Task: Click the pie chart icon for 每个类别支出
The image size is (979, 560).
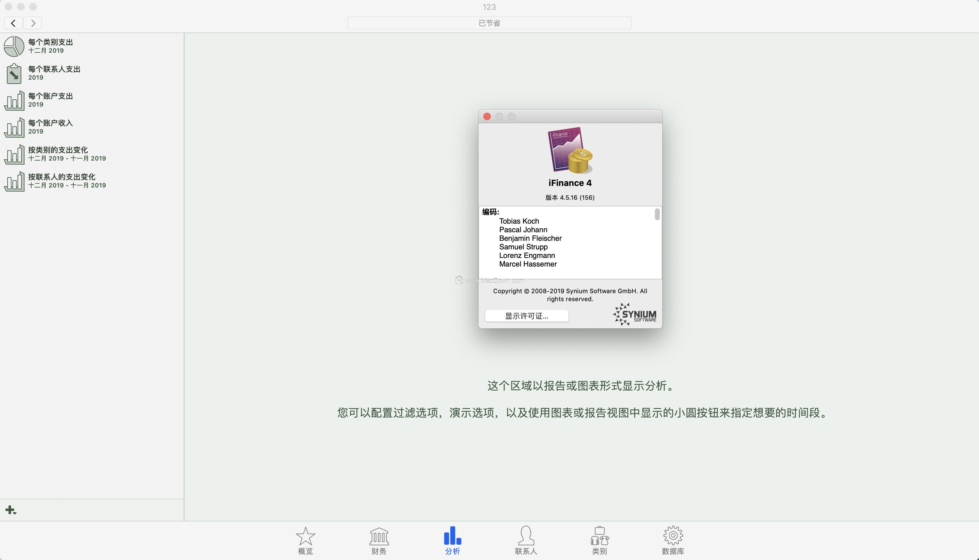Action: (14, 46)
